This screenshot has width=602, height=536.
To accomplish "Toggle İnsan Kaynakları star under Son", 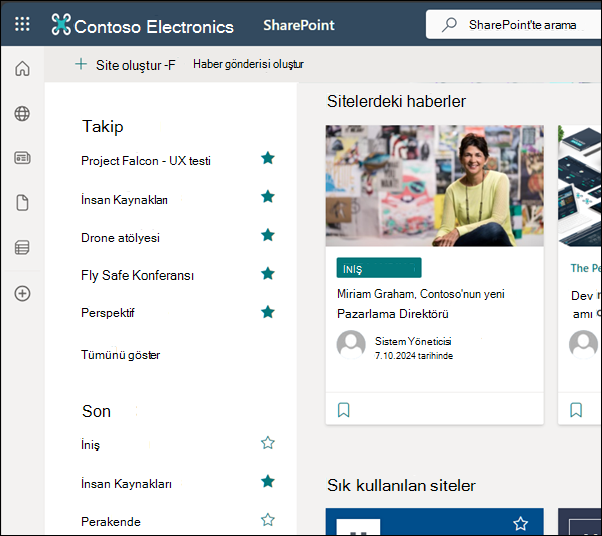I will [x=268, y=481].
